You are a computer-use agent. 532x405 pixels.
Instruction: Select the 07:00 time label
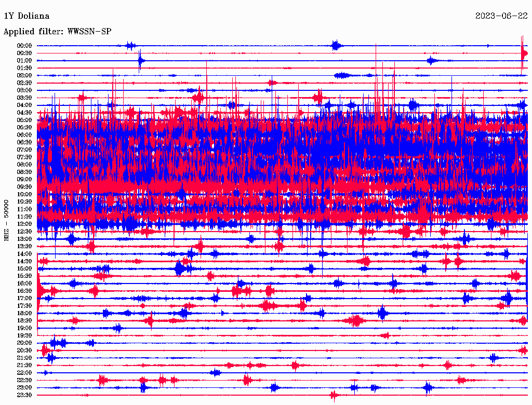pyautogui.click(x=24, y=150)
